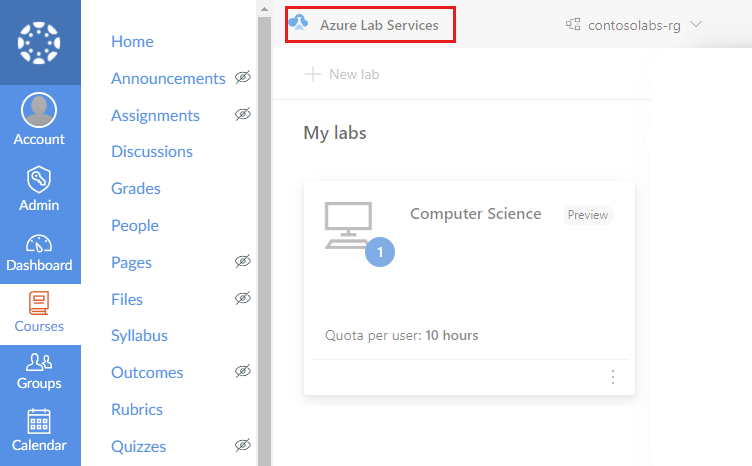The height and width of the screenshot is (466, 752).
Task: Click the Canvas logo icon
Action: [x=40, y=42]
